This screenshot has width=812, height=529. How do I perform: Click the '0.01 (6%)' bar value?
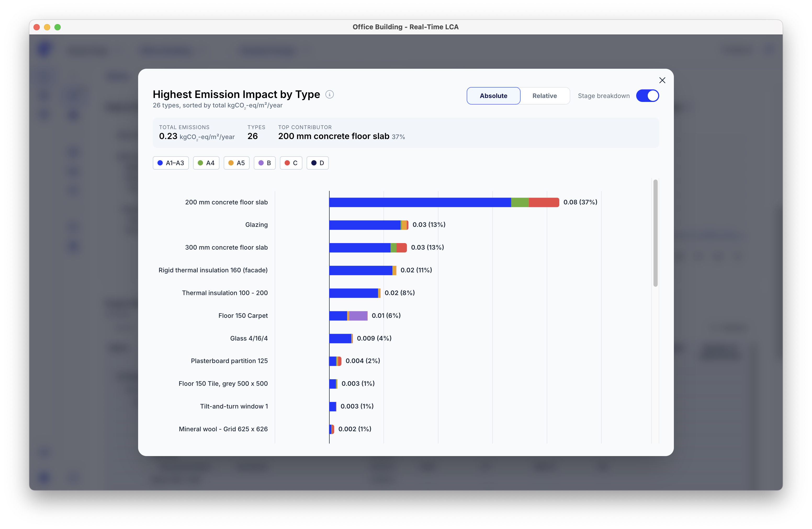tap(386, 316)
